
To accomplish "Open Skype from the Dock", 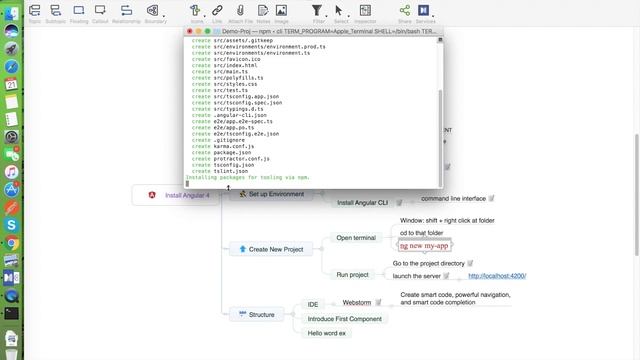I will (x=11, y=225).
